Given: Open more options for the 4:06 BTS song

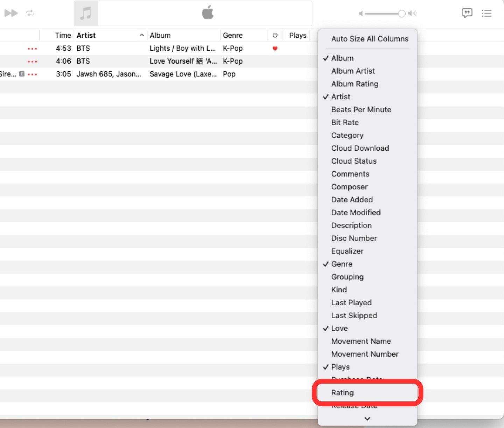Looking at the screenshot, I should click(x=32, y=62).
